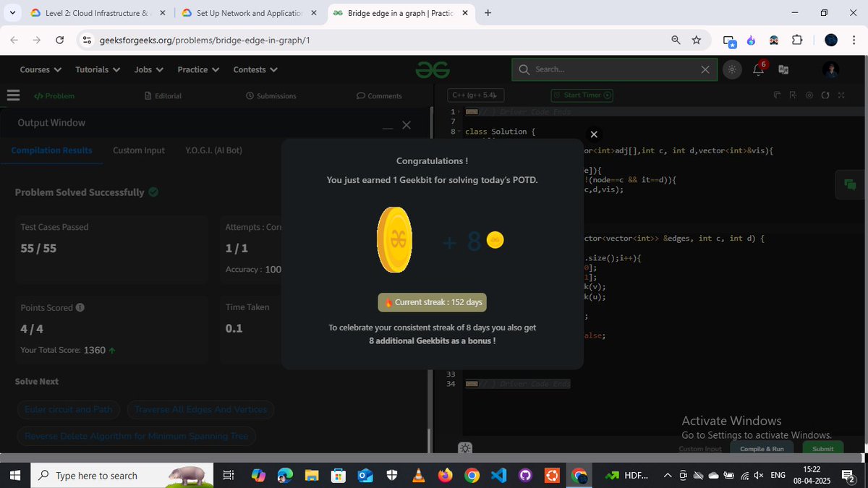868x488 pixels.
Task: Expand the Jobs menu
Action: (x=149, y=69)
